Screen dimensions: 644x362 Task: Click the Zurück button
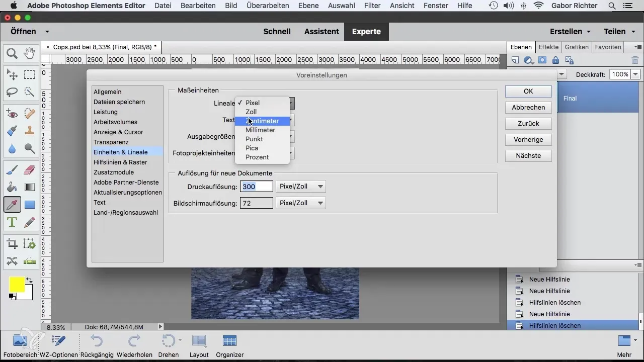pyautogui.click(x=528, y=124)
